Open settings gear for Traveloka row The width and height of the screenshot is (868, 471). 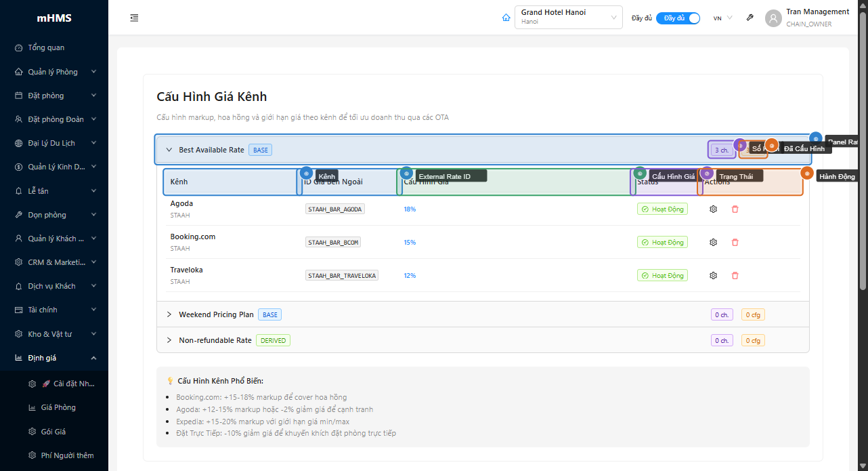click(x=713, y=276)
